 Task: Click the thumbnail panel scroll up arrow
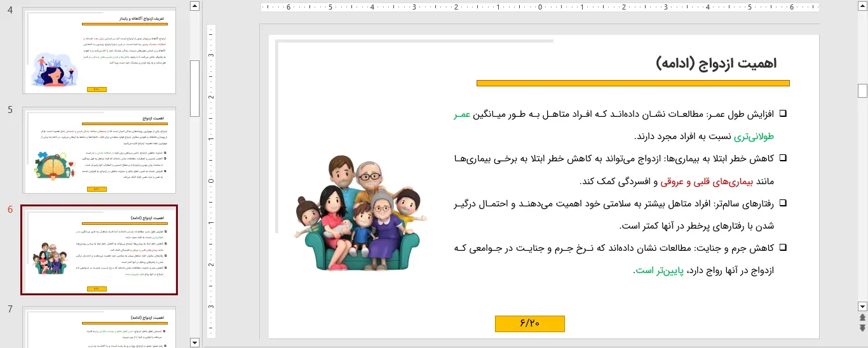coord(194,5)
